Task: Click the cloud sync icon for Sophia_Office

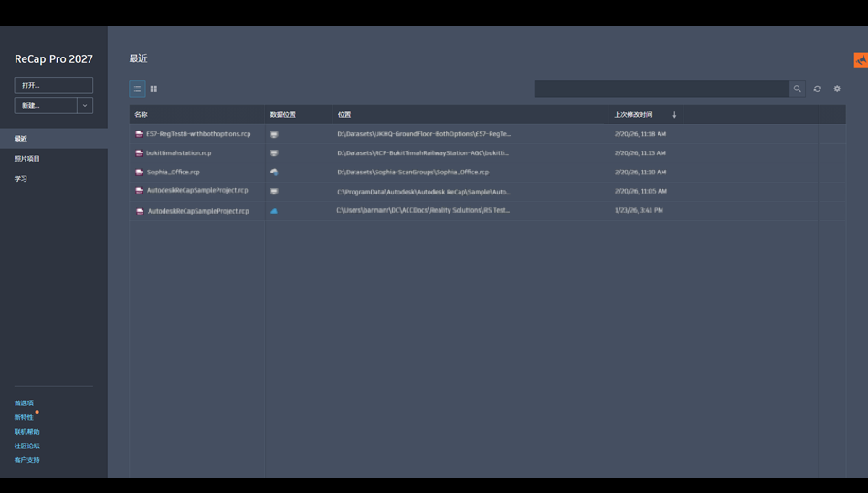Action: 274,172
